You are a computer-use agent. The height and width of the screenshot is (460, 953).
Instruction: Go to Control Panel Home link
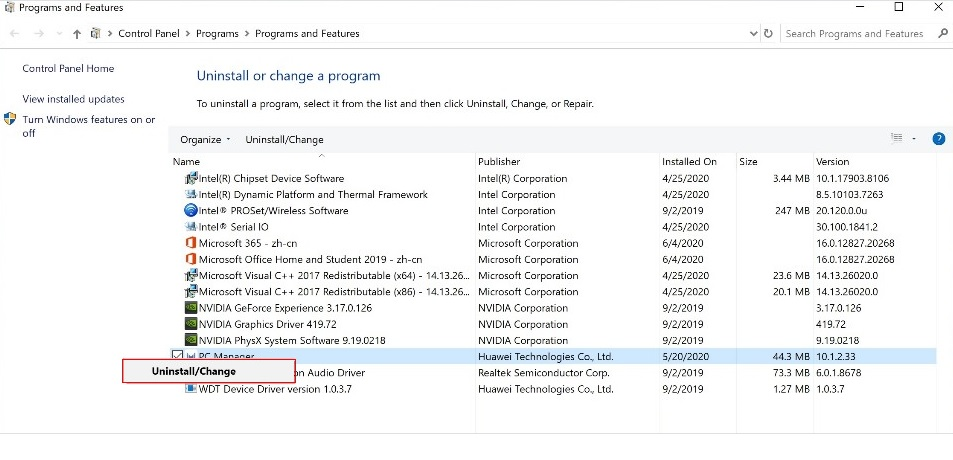coord(68,69)
